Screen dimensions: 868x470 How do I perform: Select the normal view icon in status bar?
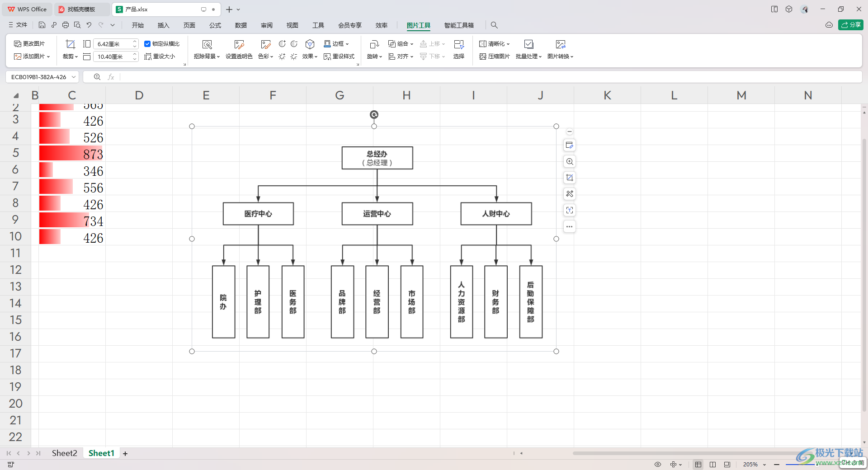(x=698, y=464)
